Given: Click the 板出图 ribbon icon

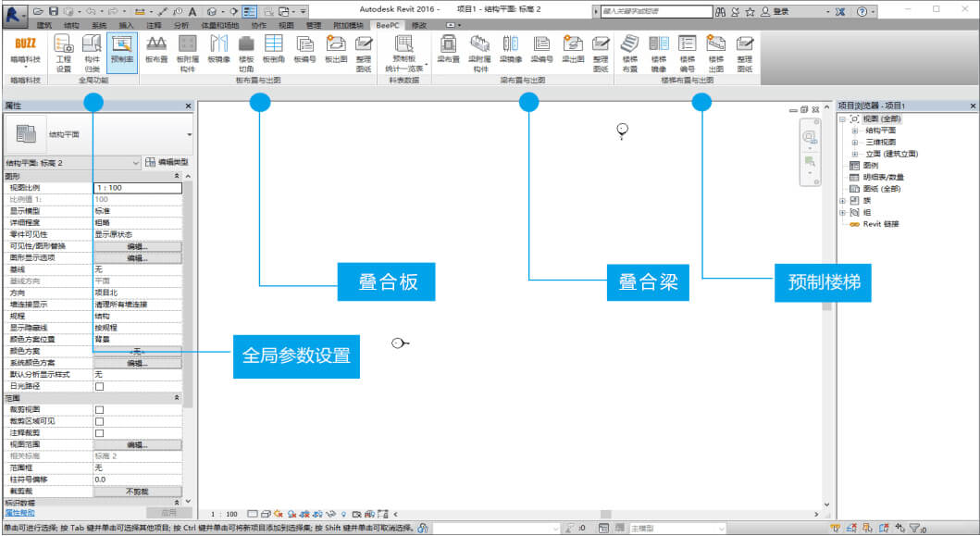Looking at the screenshot, I should pyautogui.click(x=336, y=50).
